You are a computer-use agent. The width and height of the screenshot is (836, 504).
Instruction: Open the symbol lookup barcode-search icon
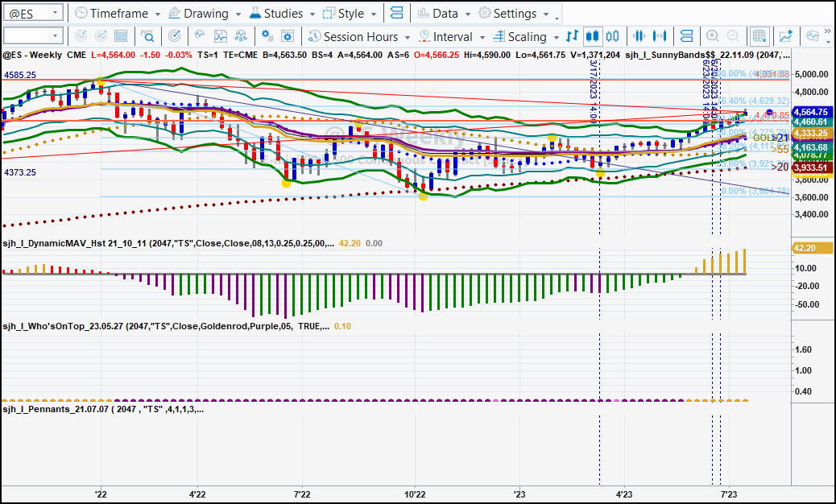(147, 36)
